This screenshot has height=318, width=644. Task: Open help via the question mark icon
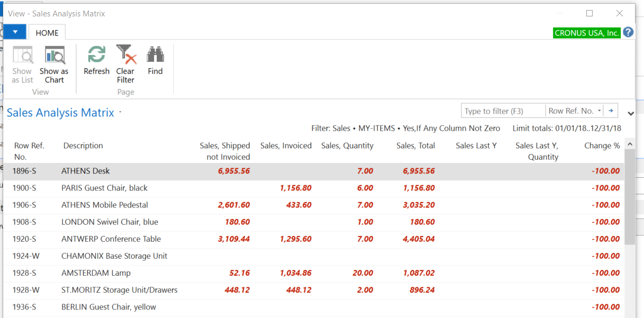click(628, 32)
